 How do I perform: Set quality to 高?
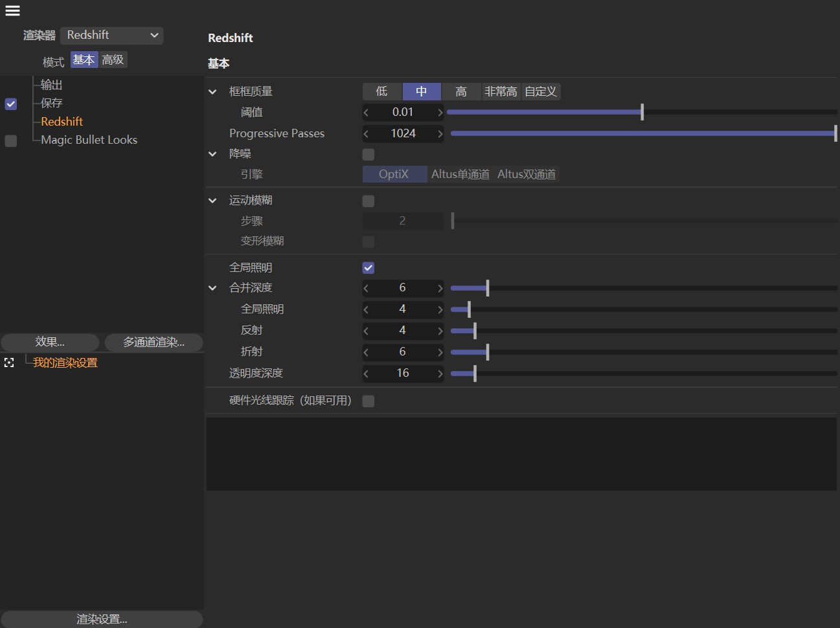point(461,91)
